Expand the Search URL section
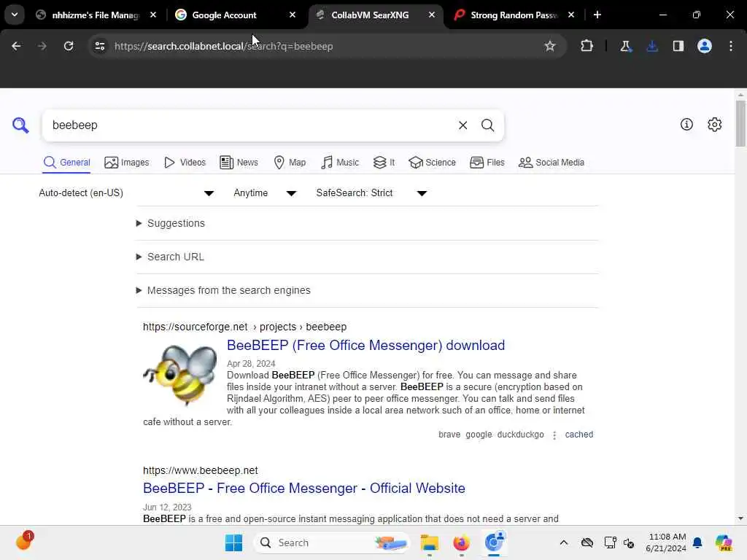Screen dimensions: 747x560 [x=170, y=257]
